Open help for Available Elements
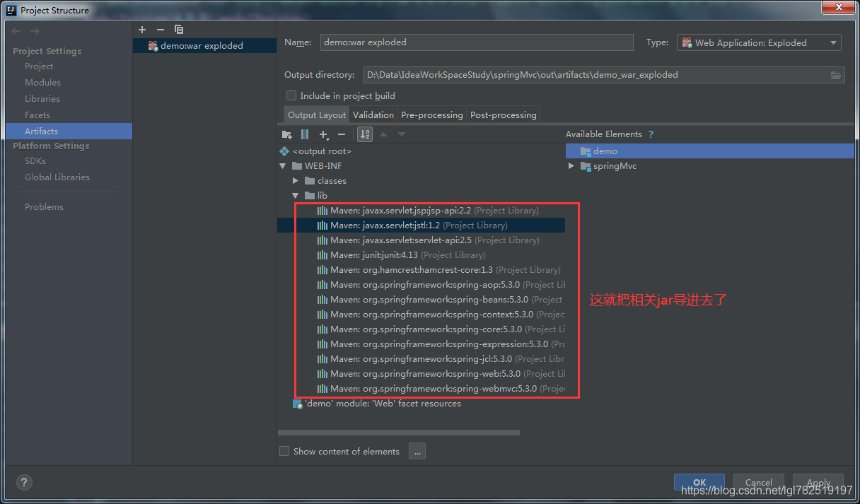This screenshot has width=860, height=504. click(x=651, y=134)
